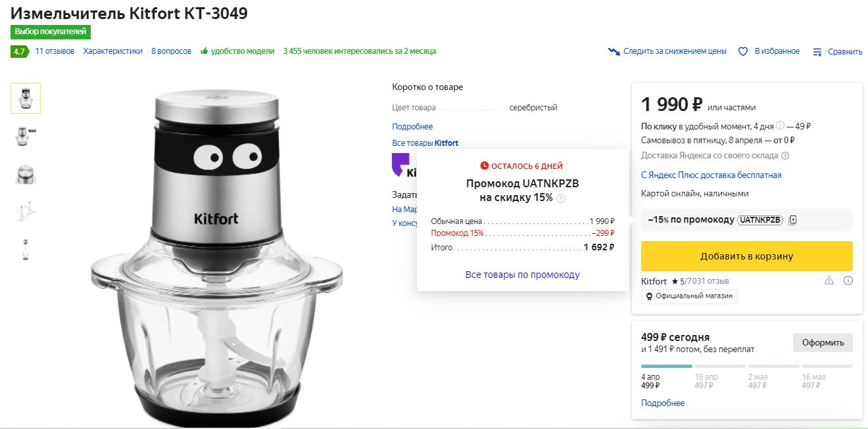The image size is (868, 429).
Task: Click help icon after 'на скидку 15%'
Action: click(x=561, y=198)
